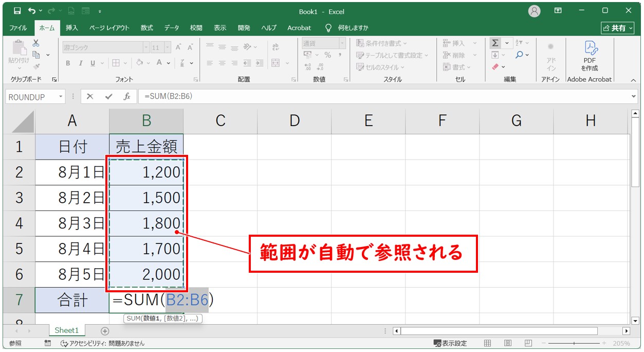644x352 pixels.
Task: Click the Share (共有) button
Action: [618, 28]
